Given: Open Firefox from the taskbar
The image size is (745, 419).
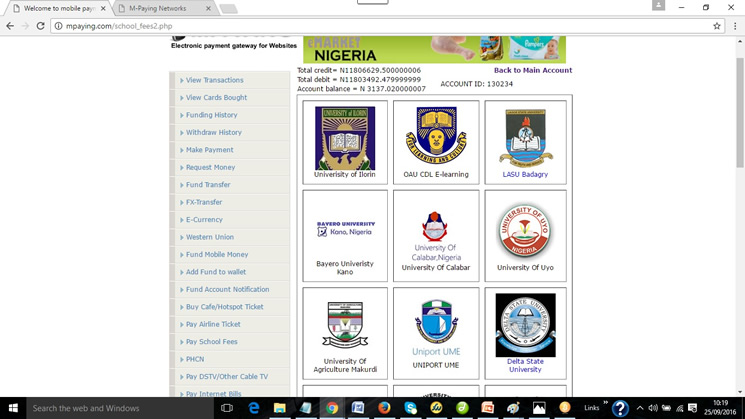Looking at the screenshot, I should point(384,408).
